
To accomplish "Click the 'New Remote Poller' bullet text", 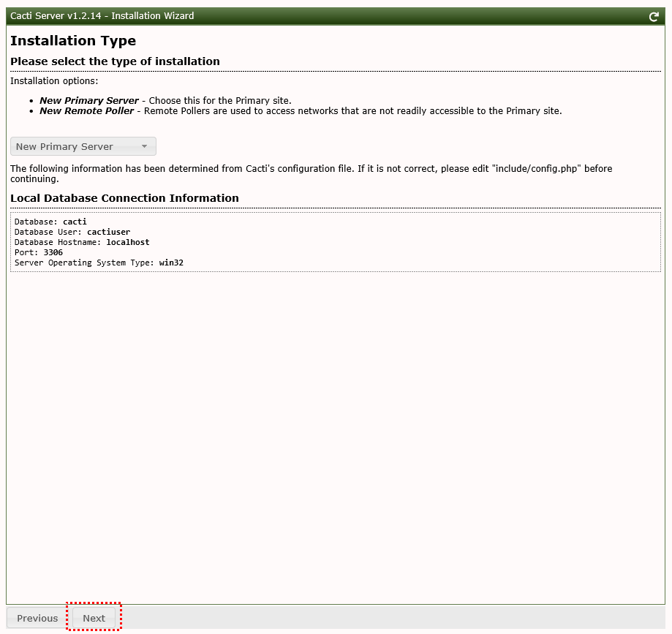I will click(x=87, y=111).
